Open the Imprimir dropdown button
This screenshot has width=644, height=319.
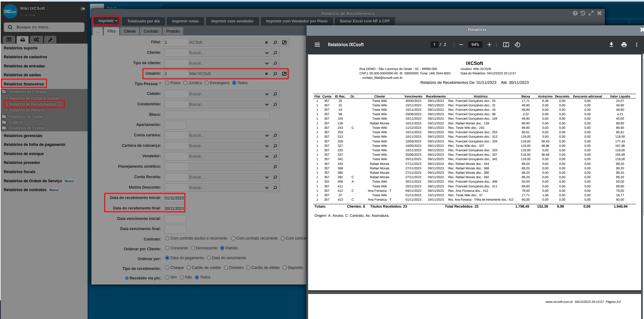[106, 21]
